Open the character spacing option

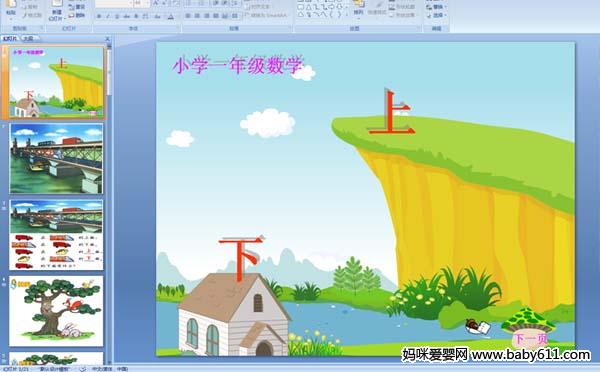tap(145, 16)
